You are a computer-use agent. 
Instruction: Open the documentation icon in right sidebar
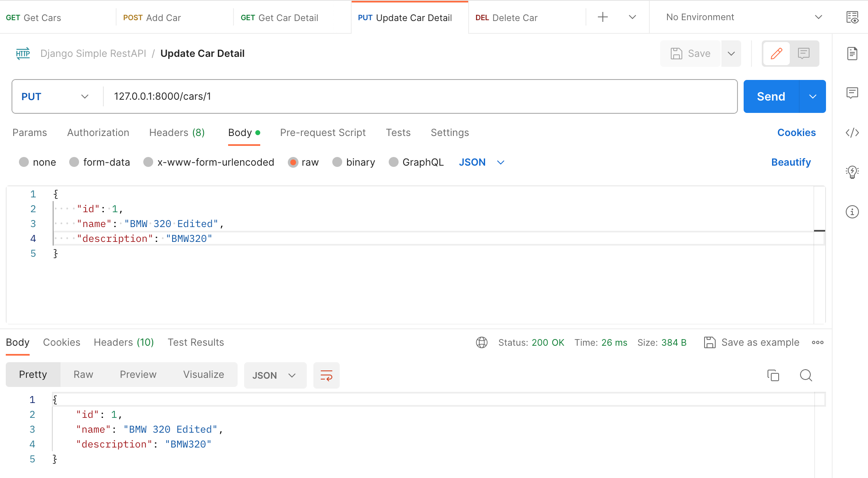point(852,54)
